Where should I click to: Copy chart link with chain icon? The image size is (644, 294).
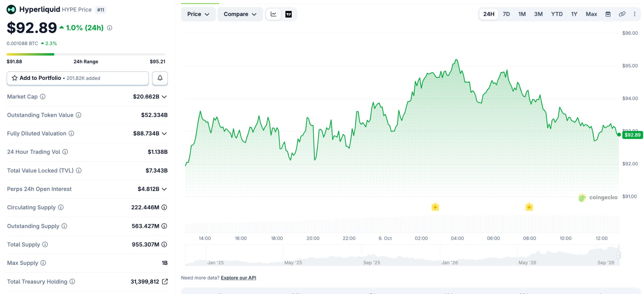(x=622, y=14)
